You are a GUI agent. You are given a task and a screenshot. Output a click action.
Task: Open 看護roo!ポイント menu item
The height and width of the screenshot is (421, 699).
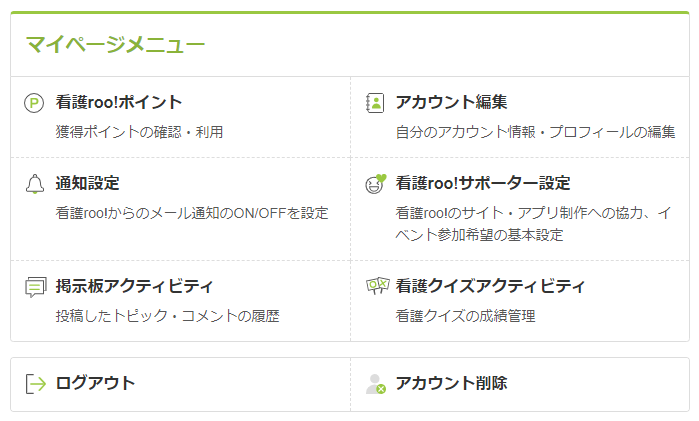[181, 117]
